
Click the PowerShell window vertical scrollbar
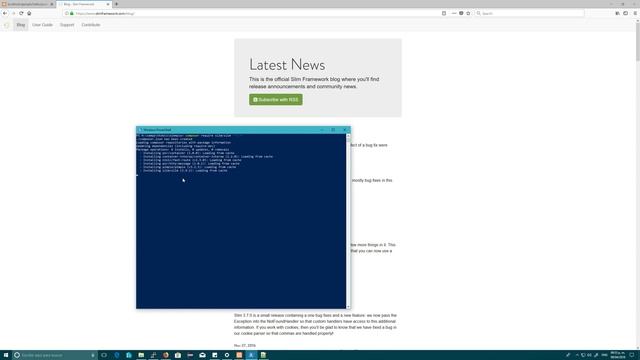tap(348, 221)
